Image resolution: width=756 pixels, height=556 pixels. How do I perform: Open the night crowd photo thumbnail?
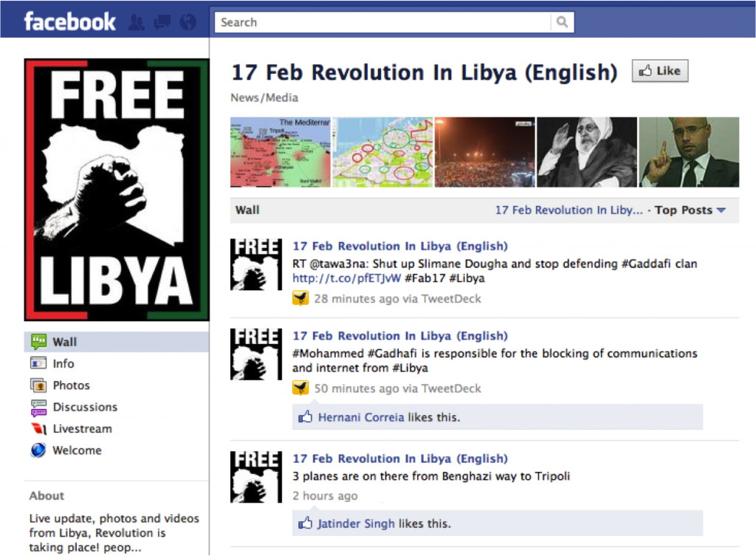point(484,152)
